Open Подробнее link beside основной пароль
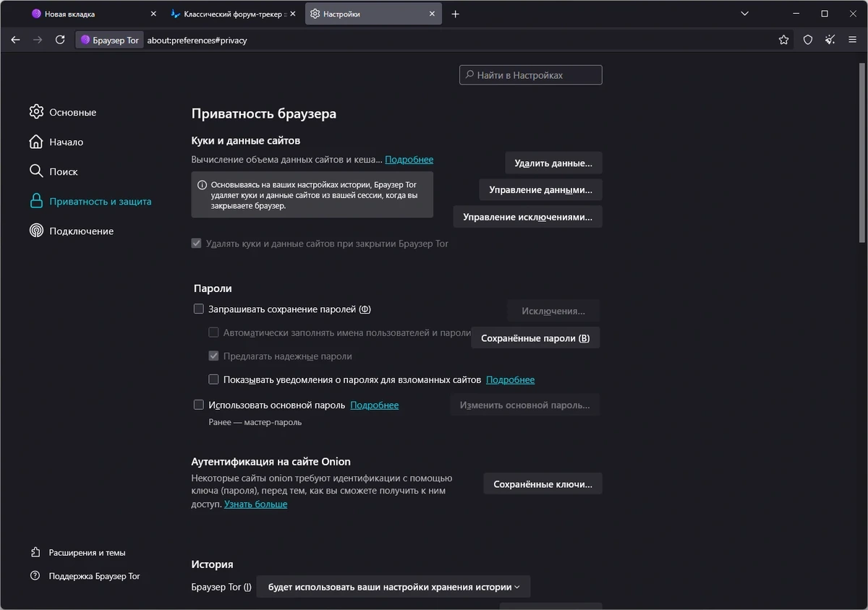Image resolution: width=868 pixels, height=610 pixels. (374, 405)
